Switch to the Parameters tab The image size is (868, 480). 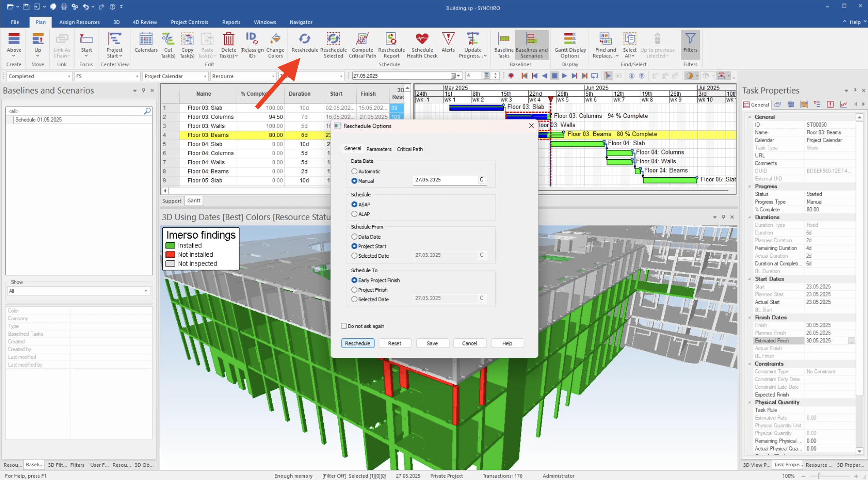click(x=378, y=149)
